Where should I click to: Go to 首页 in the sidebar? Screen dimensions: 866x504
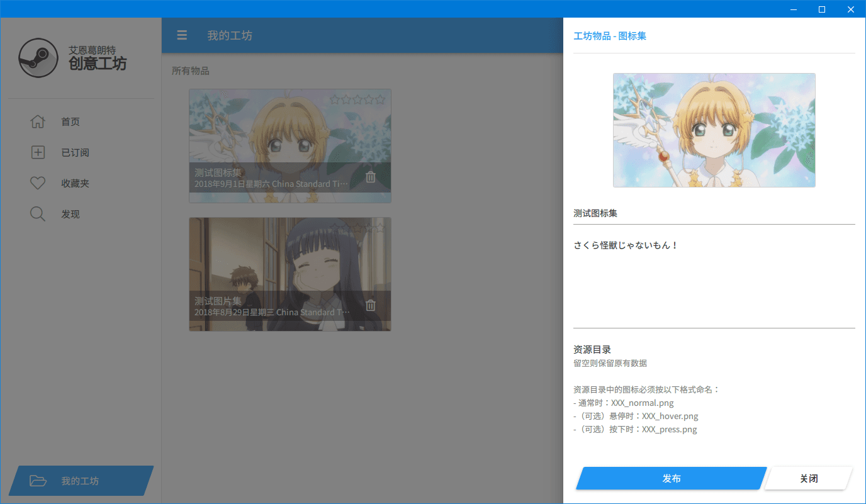pyautogui.click(x=81, y=121)
